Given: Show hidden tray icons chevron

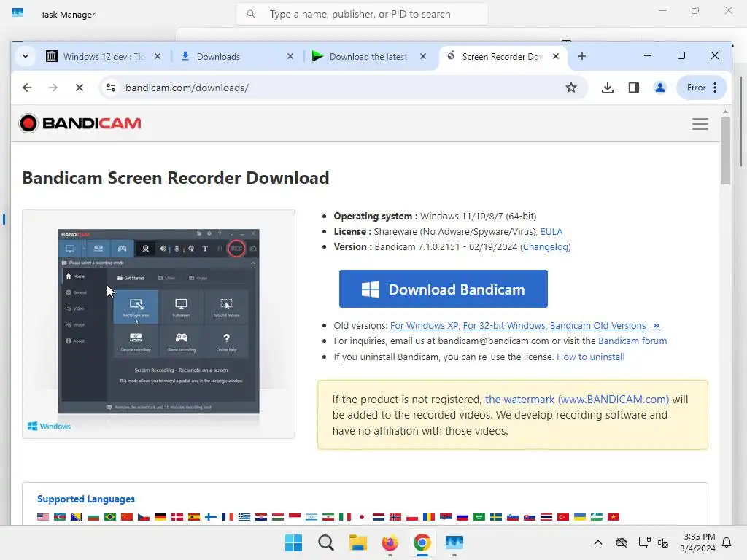Looking at the screenshot, I should tap(598, 542).
